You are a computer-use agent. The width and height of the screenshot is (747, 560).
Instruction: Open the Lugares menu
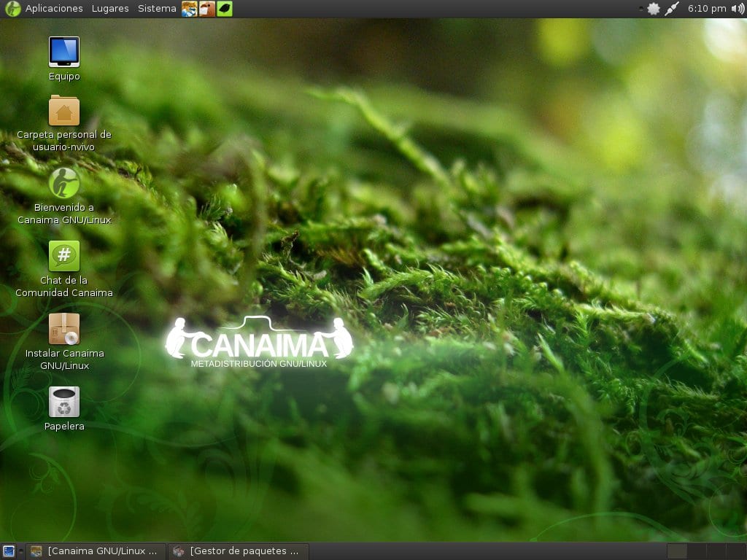click(109, 9)
